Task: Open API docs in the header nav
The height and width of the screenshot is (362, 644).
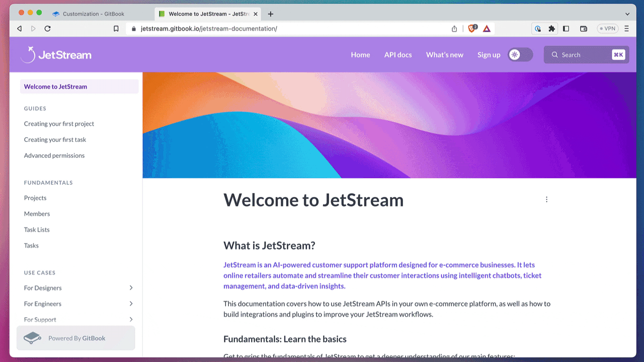Action: pyautogui.click(x=398, y=55)
